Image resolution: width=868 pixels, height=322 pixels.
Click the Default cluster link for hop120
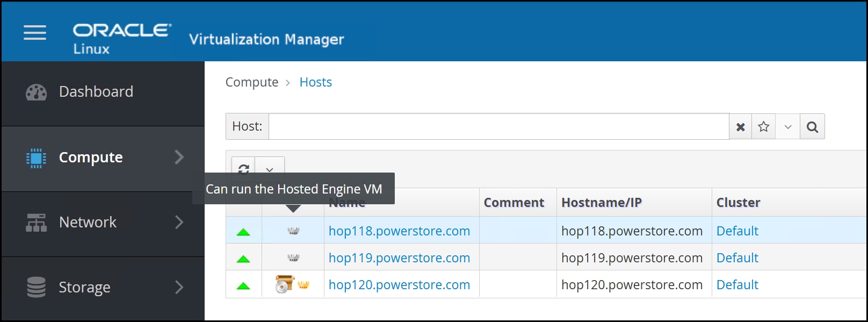click(737, 285)
